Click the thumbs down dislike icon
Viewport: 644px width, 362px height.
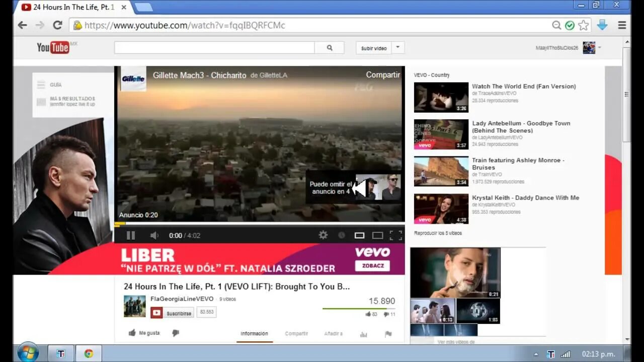pos(176,333)
